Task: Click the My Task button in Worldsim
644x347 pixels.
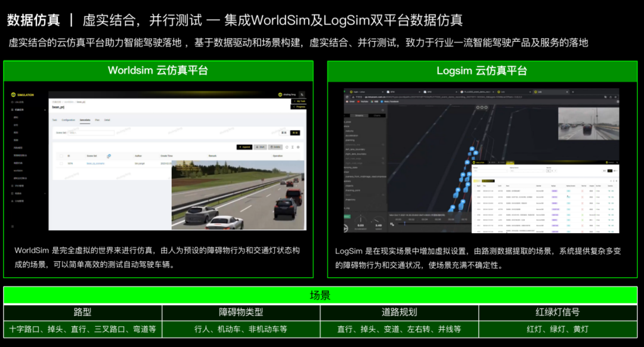Action: [299, 101]
